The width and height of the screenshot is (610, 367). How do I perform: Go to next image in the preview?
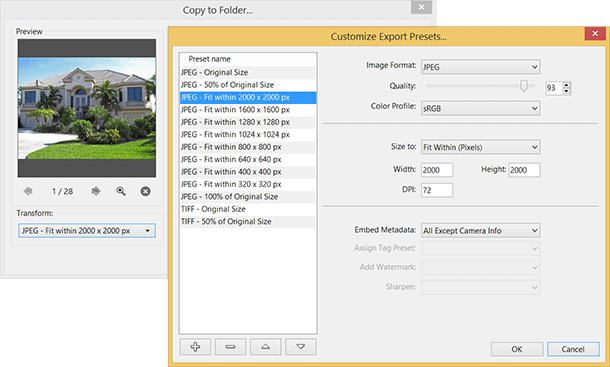(96, 191)
